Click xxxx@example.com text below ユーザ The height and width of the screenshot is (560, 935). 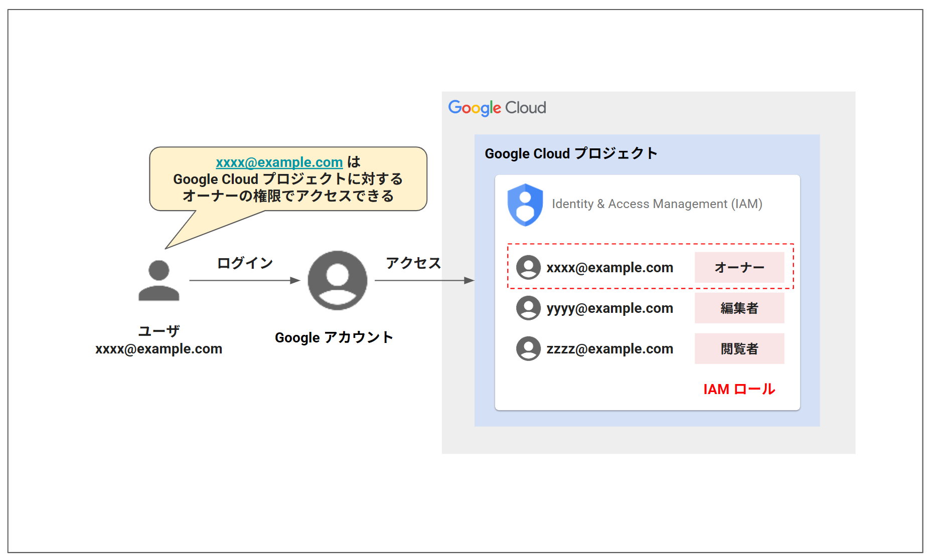pyautogui.click(x=159, y=349)
